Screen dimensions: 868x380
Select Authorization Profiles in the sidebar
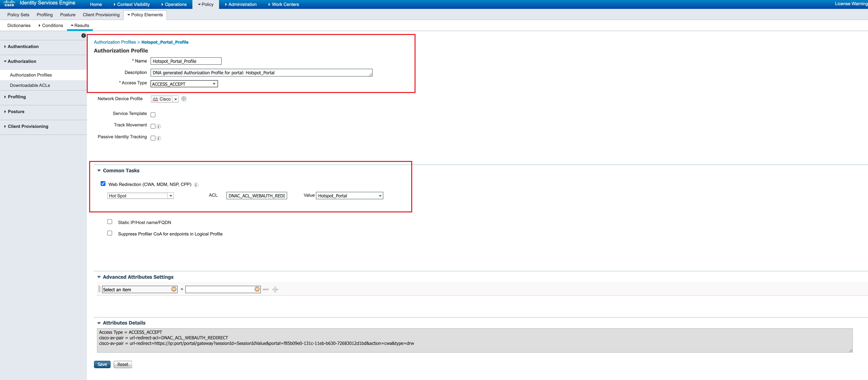pos(31,75)
